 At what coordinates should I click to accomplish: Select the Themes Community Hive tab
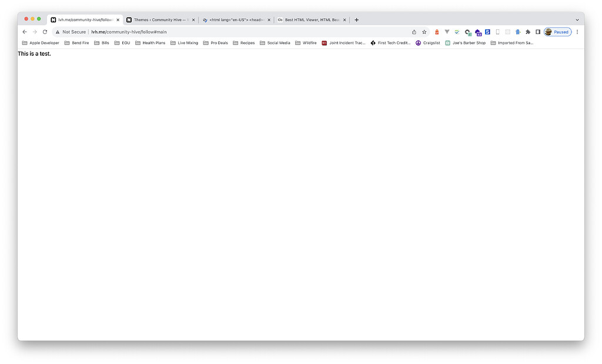[159, 19]
